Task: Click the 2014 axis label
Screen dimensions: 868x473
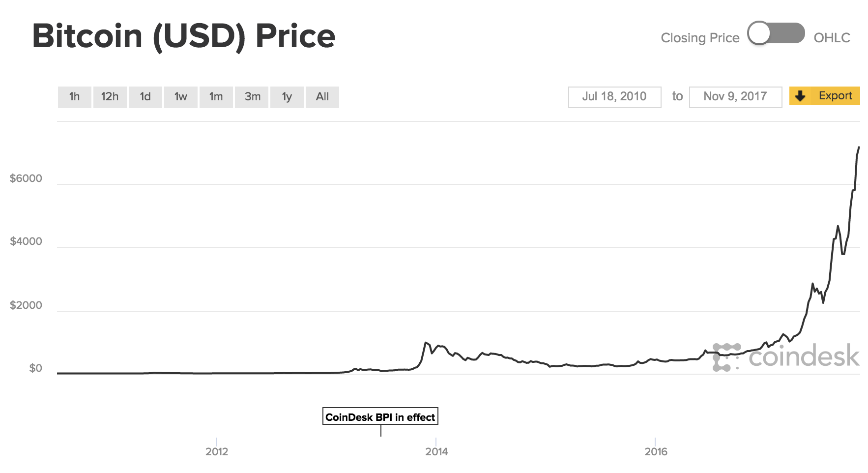Action: click(x=437, y=450)
